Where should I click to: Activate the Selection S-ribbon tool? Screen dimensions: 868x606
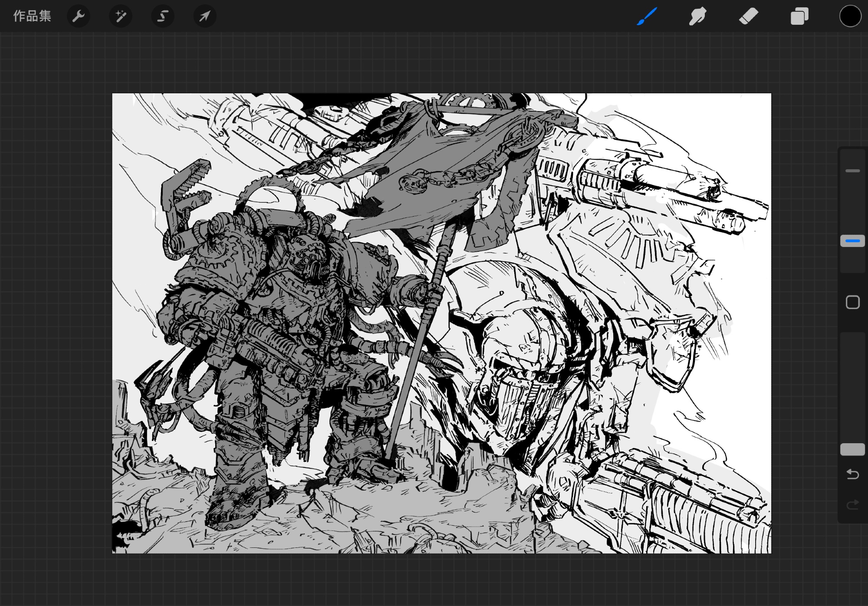click(163, 16)
